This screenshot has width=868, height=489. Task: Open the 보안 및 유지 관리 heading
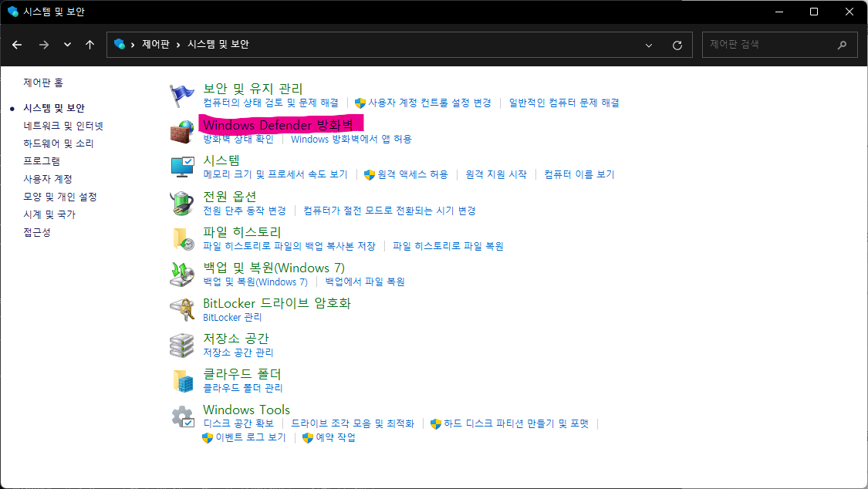[252, 89]
